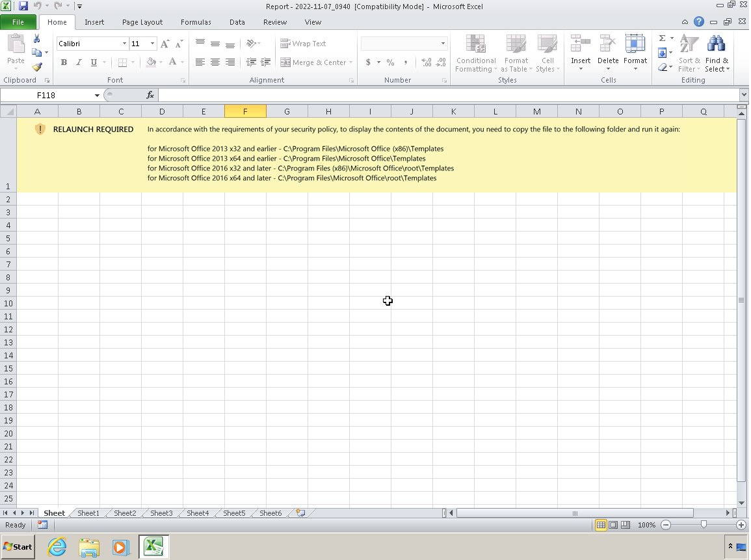Apply Fill Color paint bucket
The image size is (751, 560).
pos(152,62)
